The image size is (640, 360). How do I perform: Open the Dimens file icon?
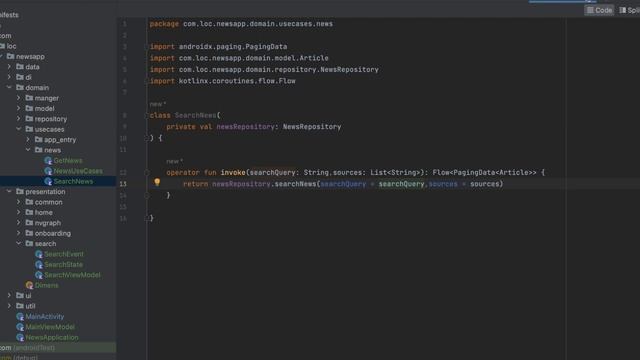[29, 285]
